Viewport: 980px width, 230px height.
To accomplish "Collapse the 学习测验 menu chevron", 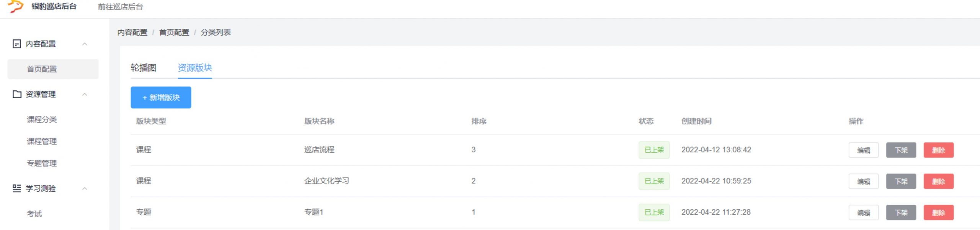I will click(x=85, y=189).
